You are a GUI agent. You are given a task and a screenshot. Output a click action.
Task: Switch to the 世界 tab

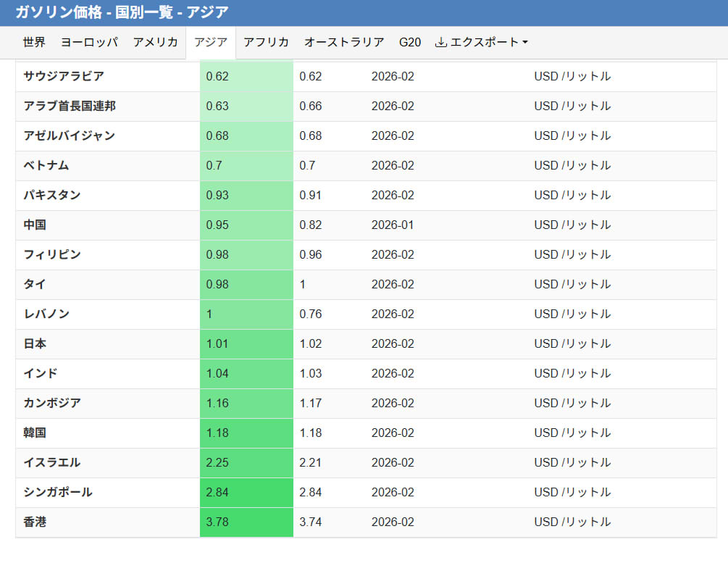[x=34, y=42]
